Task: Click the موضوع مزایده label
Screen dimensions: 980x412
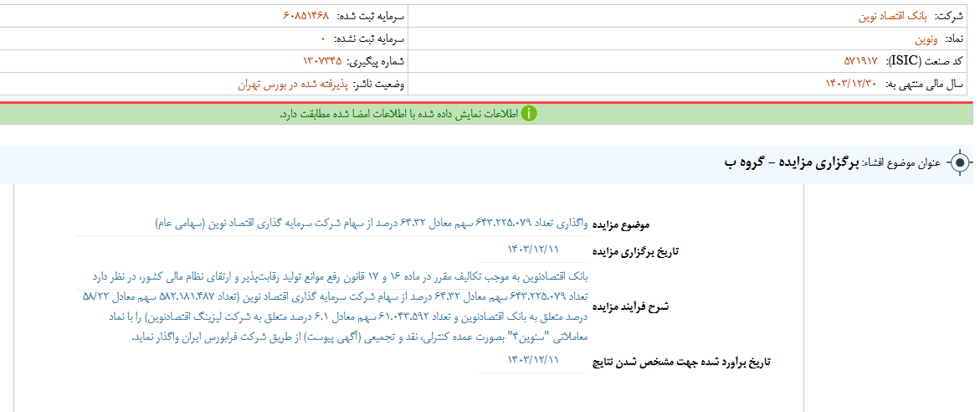Action: click(621, 224)
